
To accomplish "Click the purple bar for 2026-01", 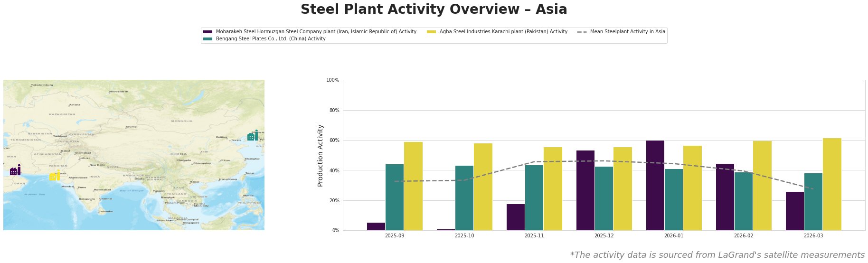I will (655, 185).
